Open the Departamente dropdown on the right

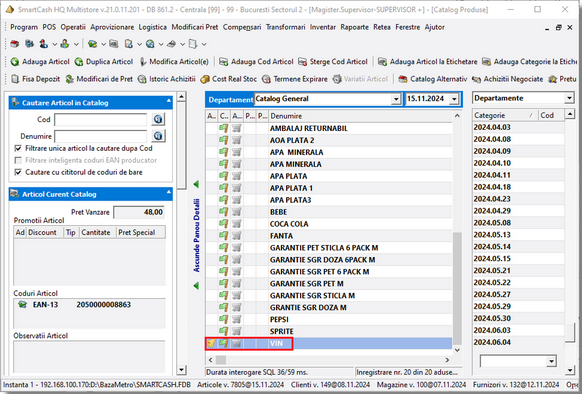569,98
